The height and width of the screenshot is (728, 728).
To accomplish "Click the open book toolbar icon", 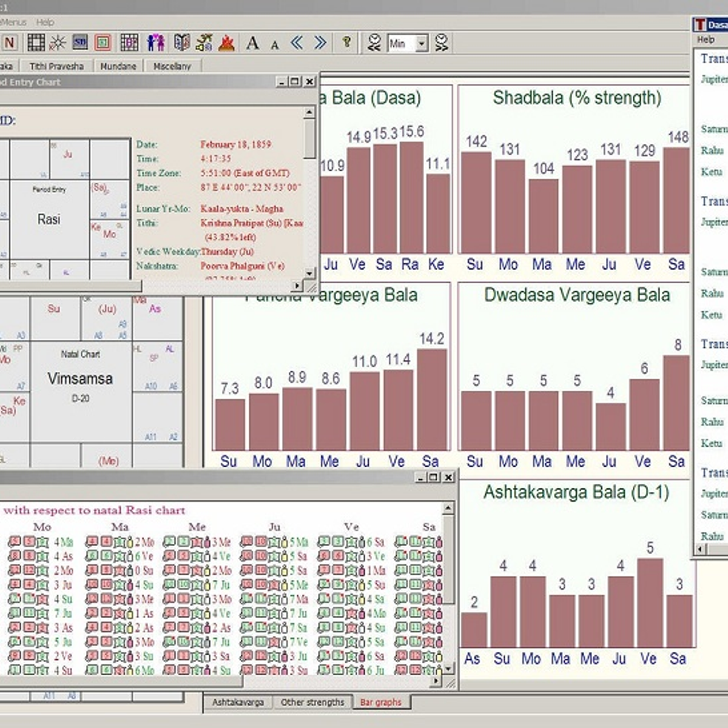I will (x=182, y=42).
